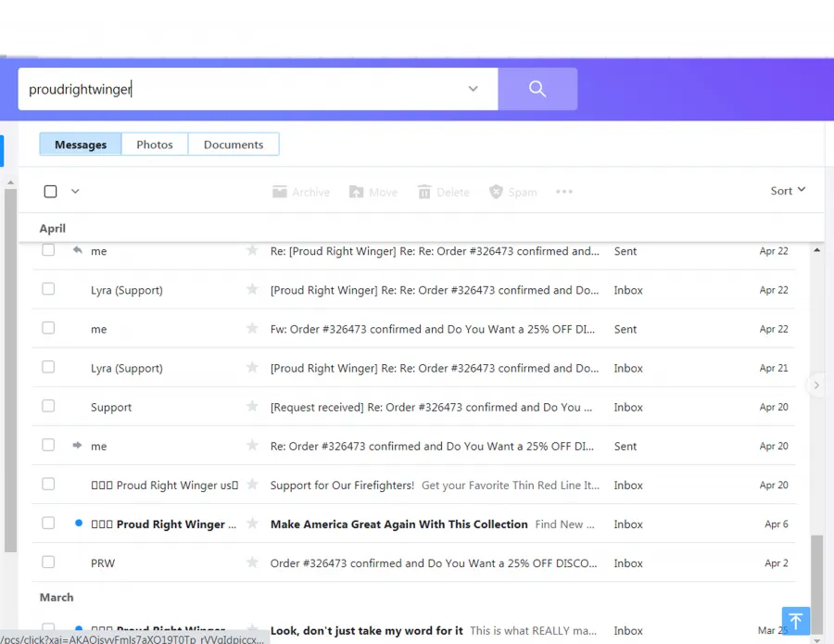Click the 'Apr 2' date on PRW row

click(x=776, y=562)
